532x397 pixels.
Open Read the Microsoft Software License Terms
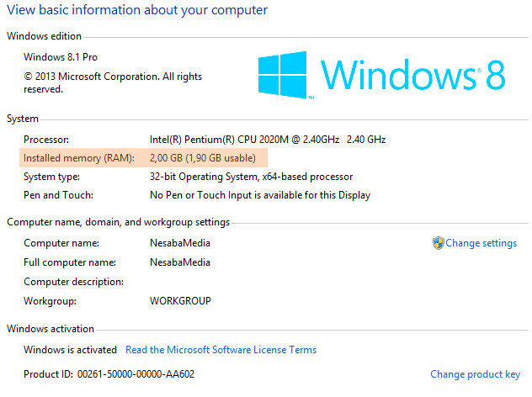(221, 350)
